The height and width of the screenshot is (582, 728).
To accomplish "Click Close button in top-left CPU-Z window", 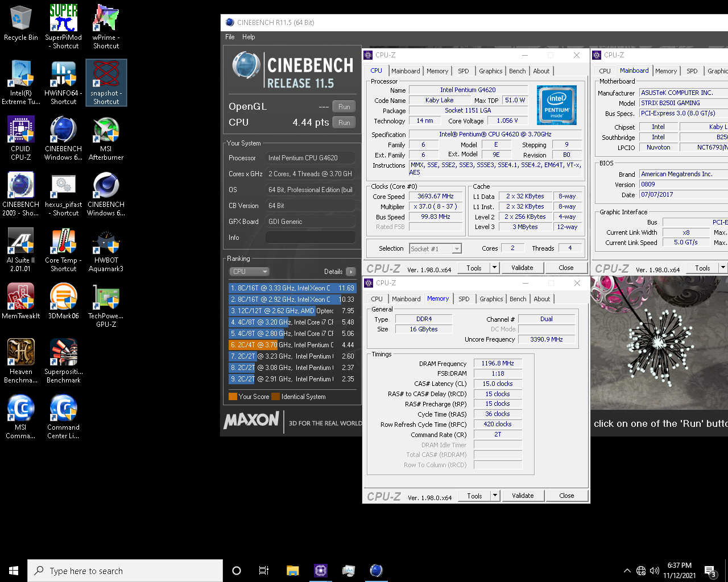I will click(x=566, y=268).
